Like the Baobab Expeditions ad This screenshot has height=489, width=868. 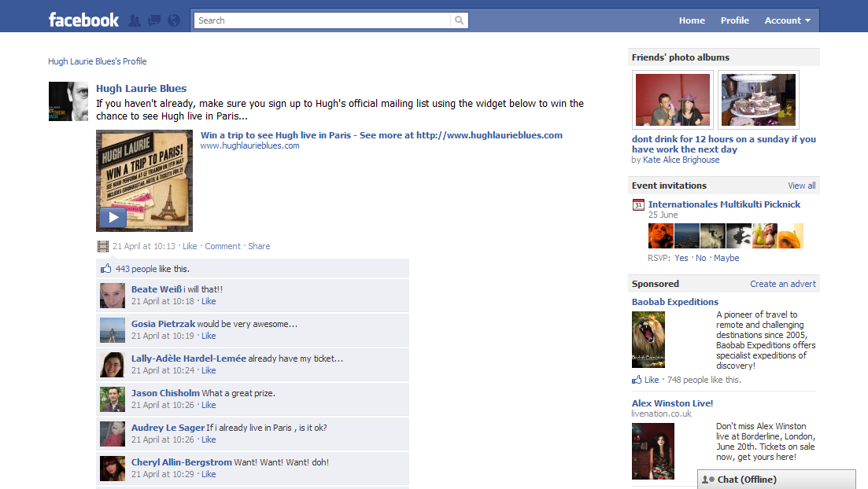652,380
